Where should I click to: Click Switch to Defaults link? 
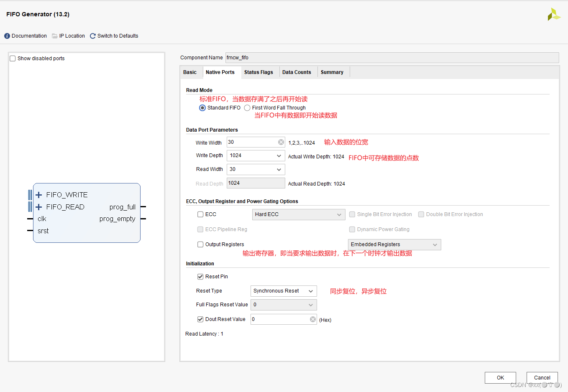118,36
